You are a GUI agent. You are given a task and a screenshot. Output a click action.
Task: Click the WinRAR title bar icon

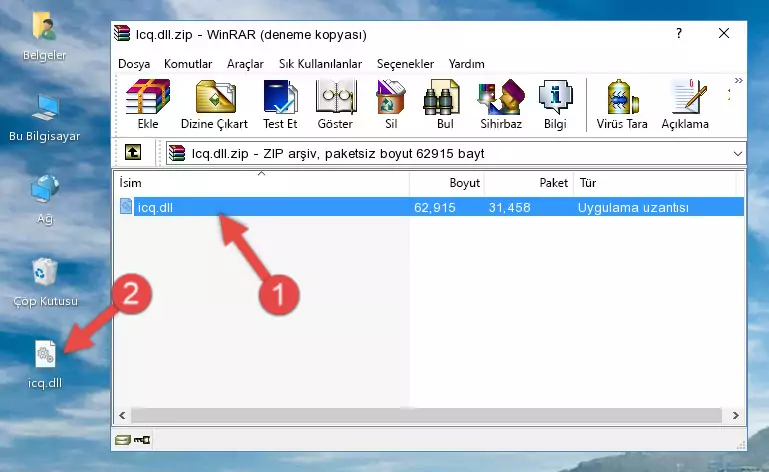pyautogui.click(x=123, y=33)
